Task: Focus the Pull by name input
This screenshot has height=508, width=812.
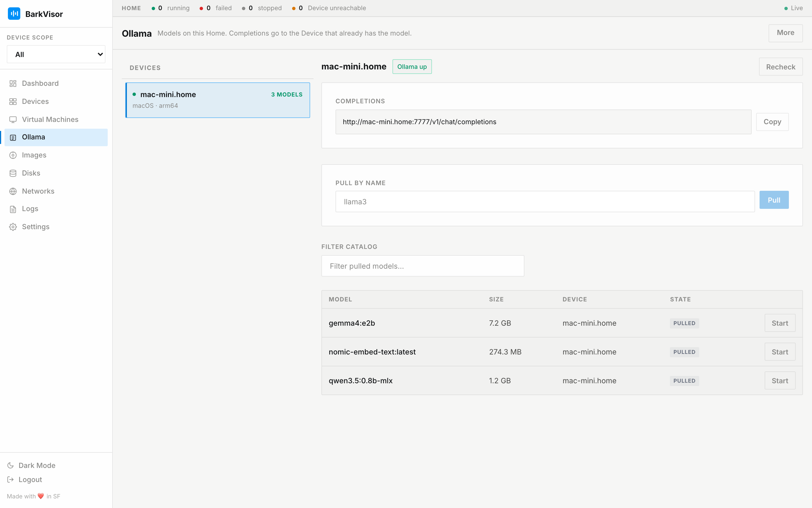Action: click(x=545, y=202)
